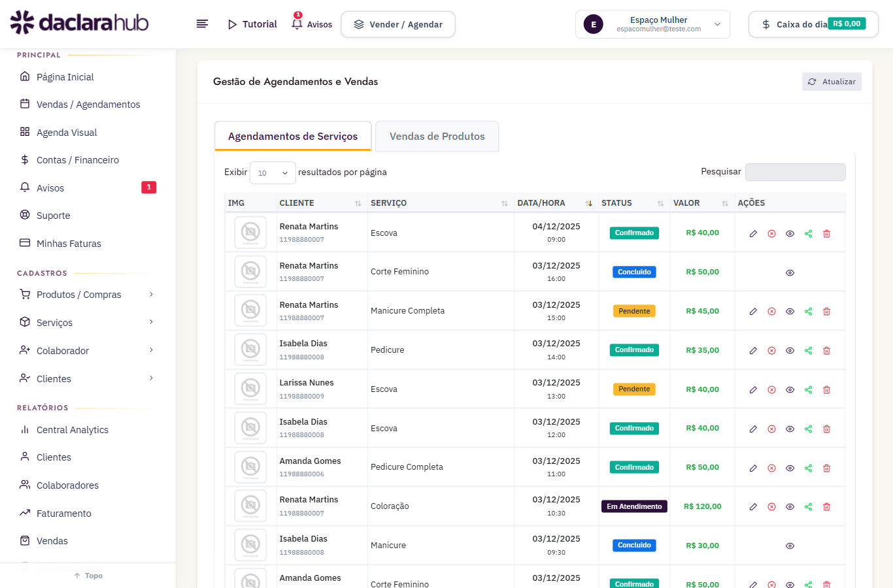This screenshot has height=588, width=893.
Task: Click the trash icon on Coloração row
Action: [x=826, y=507]
